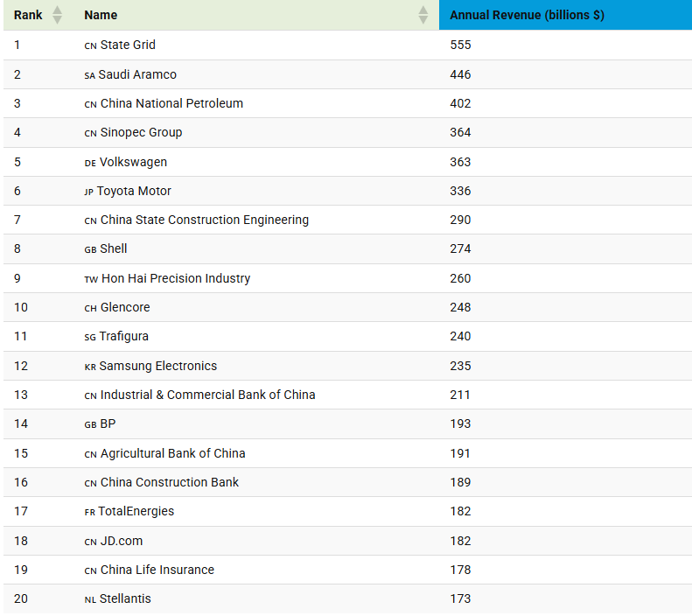Click the revenue value 363

coord(460,162)
